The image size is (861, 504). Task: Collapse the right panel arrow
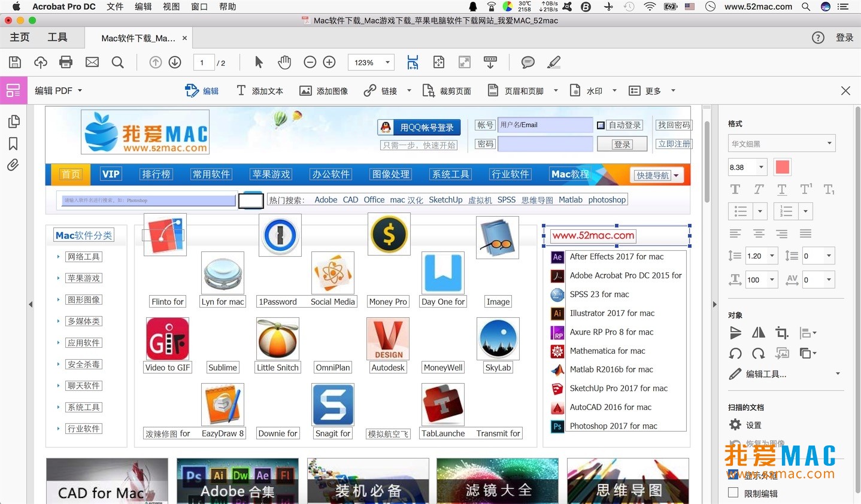pyautogui.click(x=714, y=304)
